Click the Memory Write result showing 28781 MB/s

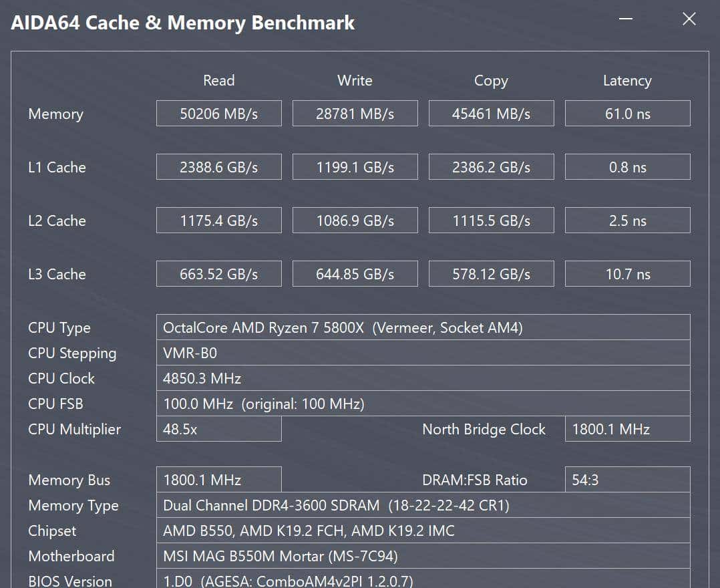pyautogui.click(x=355, y=113)
